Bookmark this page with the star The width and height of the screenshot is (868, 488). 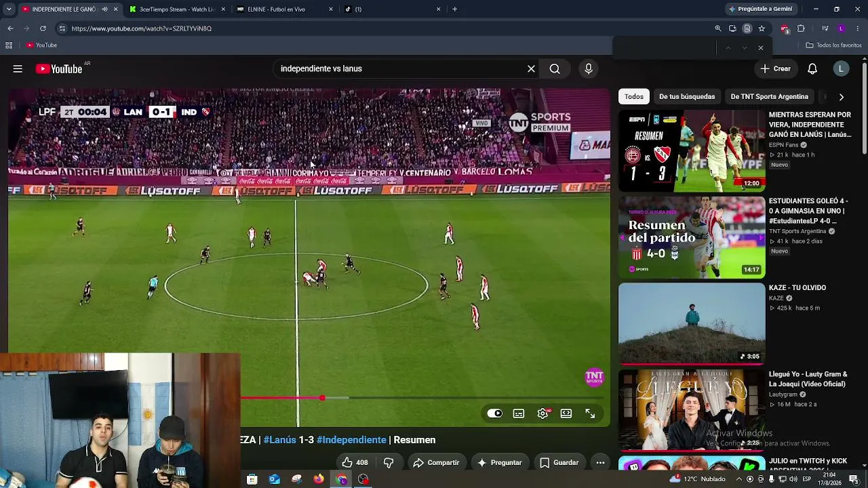pos(762,28)
